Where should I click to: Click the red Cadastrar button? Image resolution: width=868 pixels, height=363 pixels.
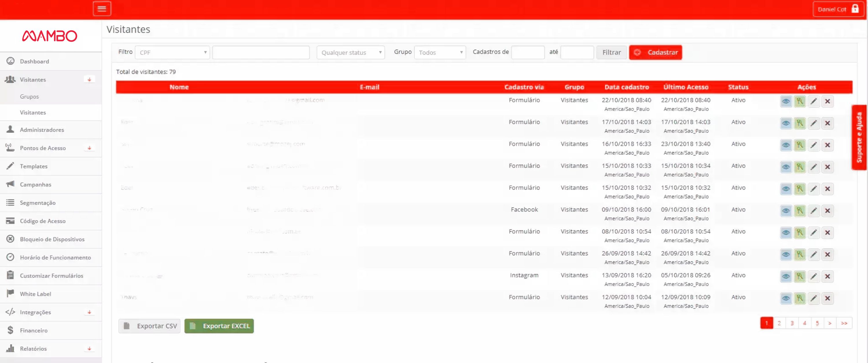655,53
